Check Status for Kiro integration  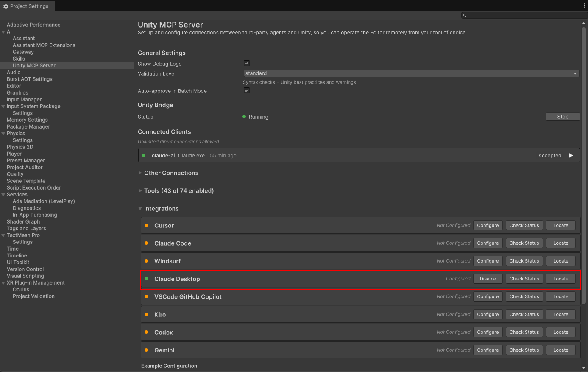coord(524,314)
